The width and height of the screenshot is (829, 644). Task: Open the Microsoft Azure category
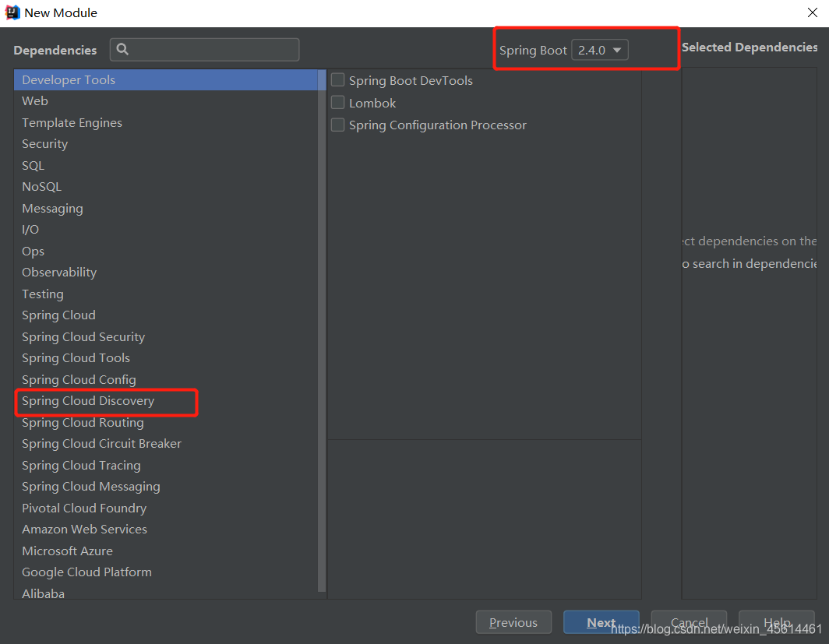166,551
